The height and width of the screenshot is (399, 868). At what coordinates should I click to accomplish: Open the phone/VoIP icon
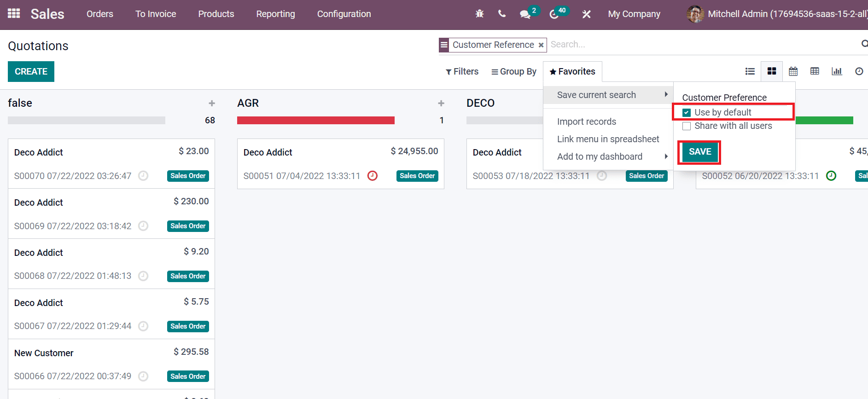point(502,14)
